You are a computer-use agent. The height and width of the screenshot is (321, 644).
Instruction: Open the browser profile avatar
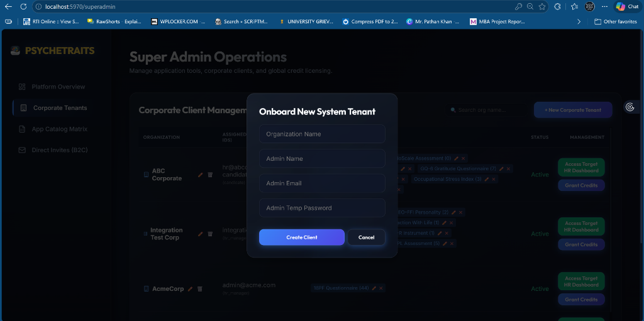point(589,6)
